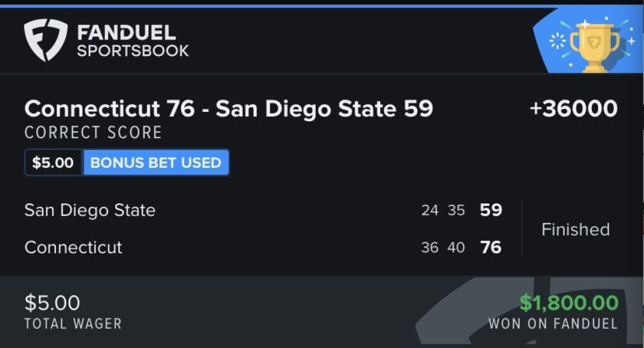Click the +36000 odds value
Screen dimensions: 644x348
(x=573, y=109)
